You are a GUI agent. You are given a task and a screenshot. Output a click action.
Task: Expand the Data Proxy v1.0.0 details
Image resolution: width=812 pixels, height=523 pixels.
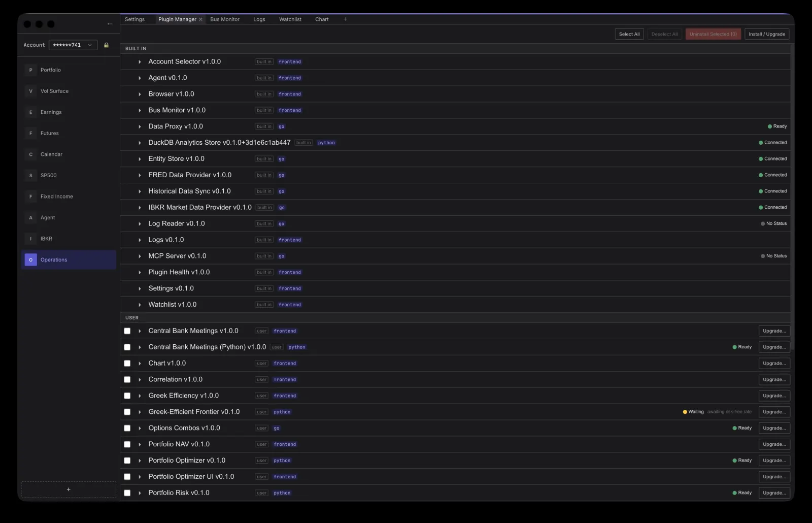[140, 127]
